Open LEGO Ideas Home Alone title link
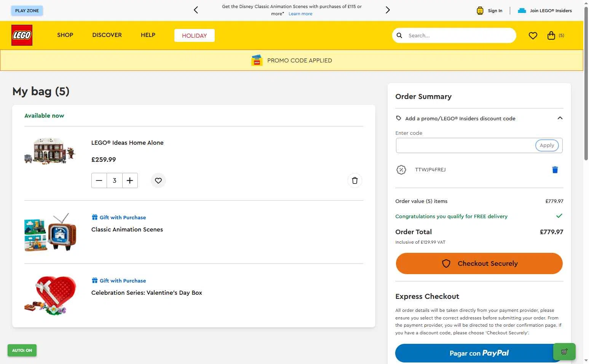Screen dimensions: 589x364 pos(127,143)
